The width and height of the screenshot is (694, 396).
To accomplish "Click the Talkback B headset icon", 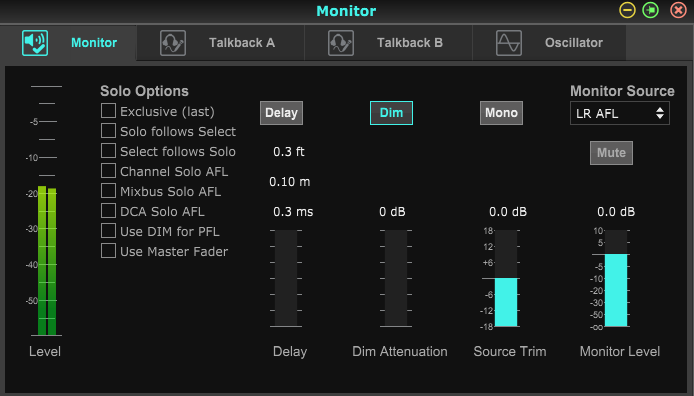I will coord(341,43).
